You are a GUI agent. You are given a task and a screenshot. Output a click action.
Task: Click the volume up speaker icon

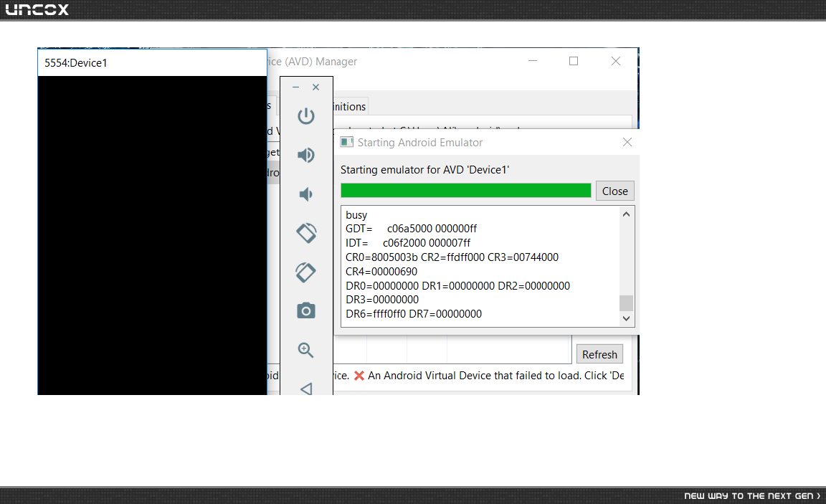coord(306,155)
